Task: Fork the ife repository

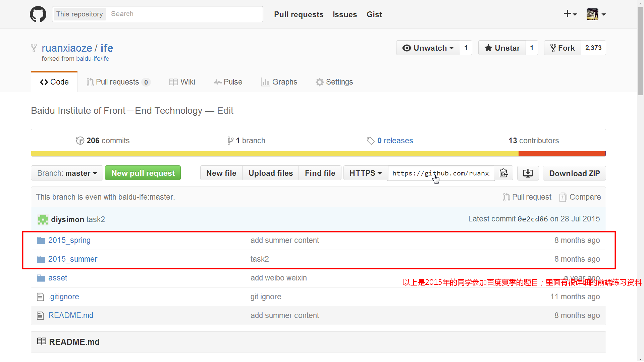Action: pyautogui.click(x=562, y=48)
